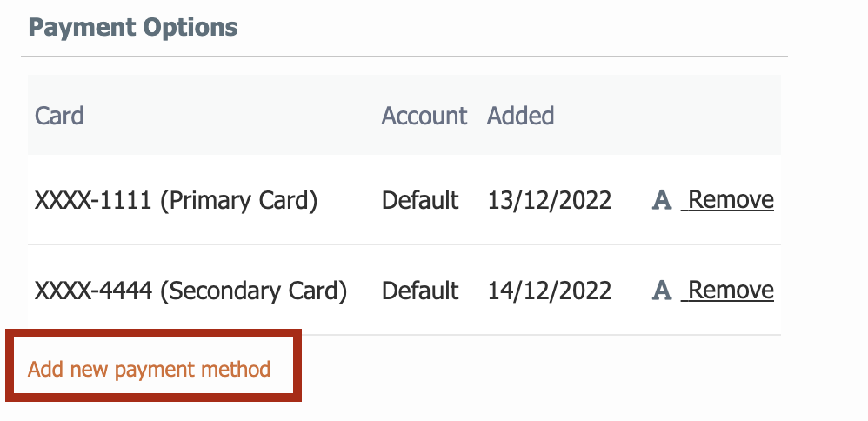This screenshot has width=868, height=421.
Task: Select the Added column header
Action: click(520, 116)
